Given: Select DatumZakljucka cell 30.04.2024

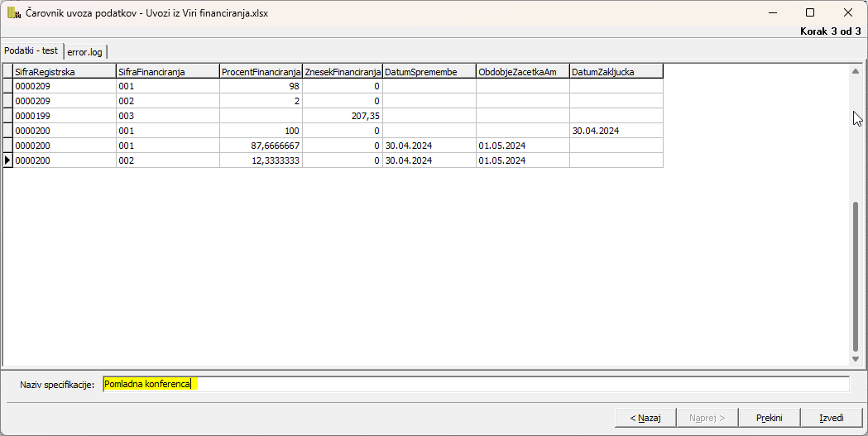Looking at the screenshot, I should point(616,132).
